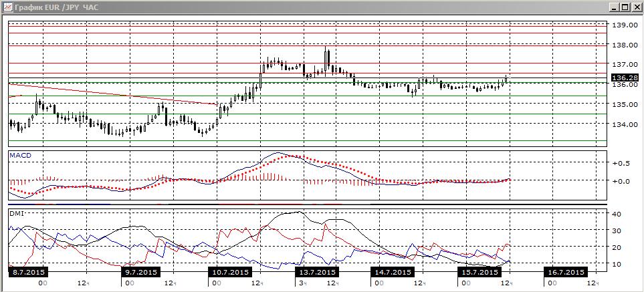The height and width of the screenshot is (292, 644).
Task: Minimize the EUR/JPY chart window
Action: 614,7
